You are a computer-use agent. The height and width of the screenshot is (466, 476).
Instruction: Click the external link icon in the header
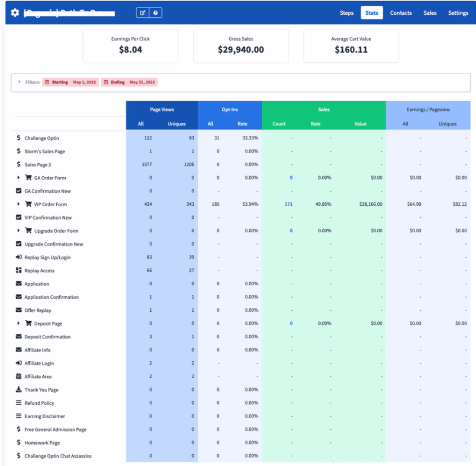coord(143,13)
